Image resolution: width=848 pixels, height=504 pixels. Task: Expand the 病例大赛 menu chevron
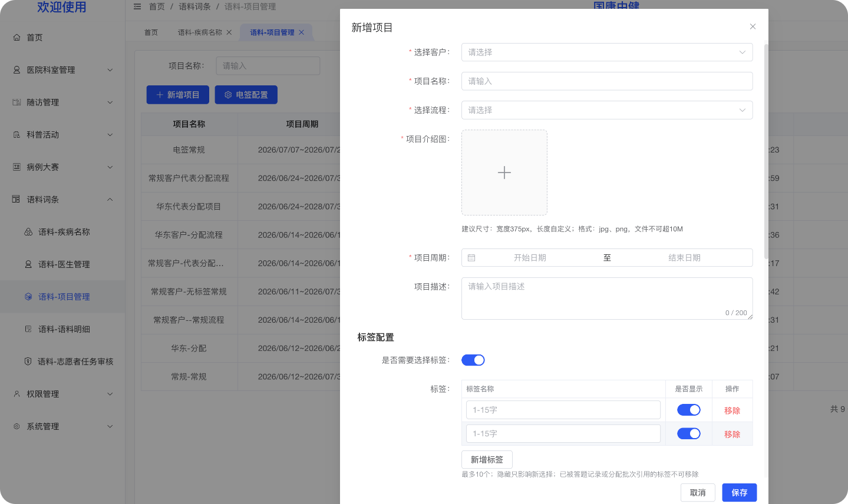pos(110,167)
